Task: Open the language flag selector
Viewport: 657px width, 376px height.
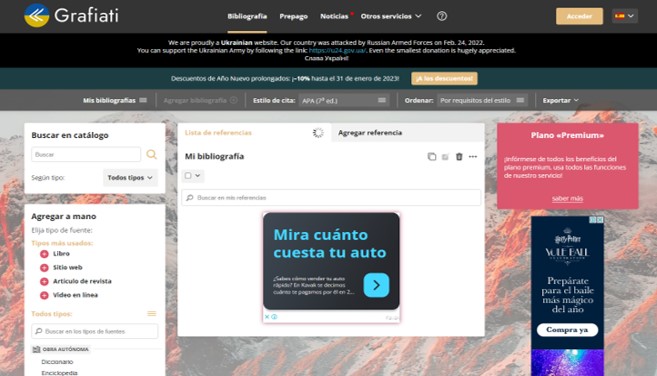Action: (x=624, y=16)
